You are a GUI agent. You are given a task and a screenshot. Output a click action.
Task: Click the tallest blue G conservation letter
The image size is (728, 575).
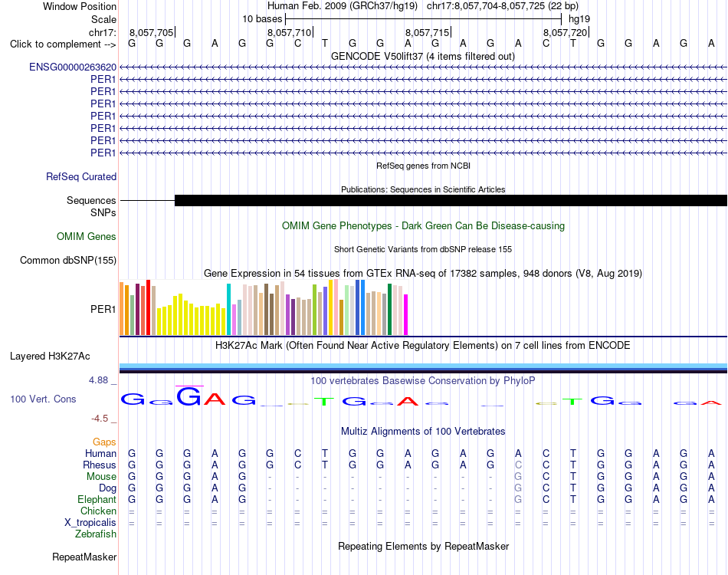click(189, 396)
